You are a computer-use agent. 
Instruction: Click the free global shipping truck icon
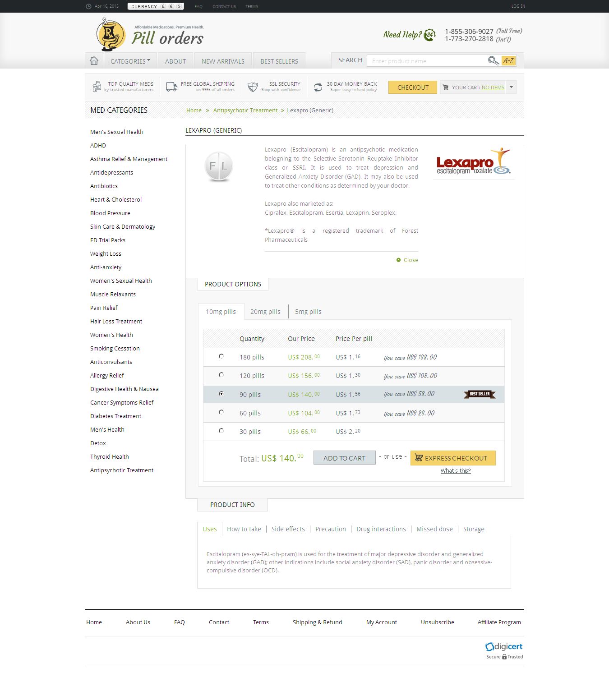click(x=171, y=87)
